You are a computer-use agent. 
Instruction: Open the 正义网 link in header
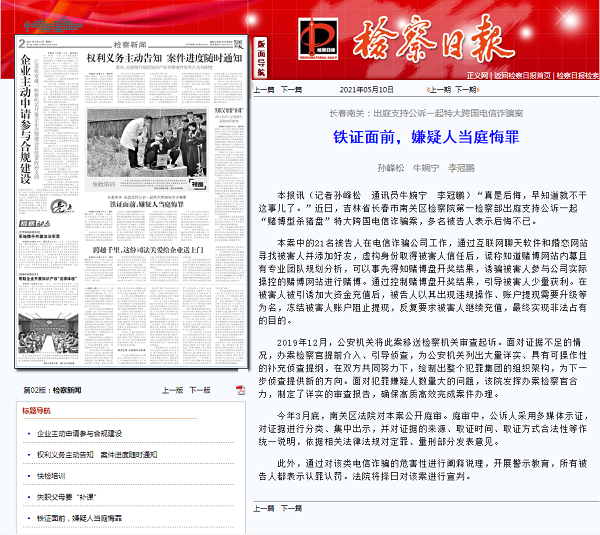(479, 75)
